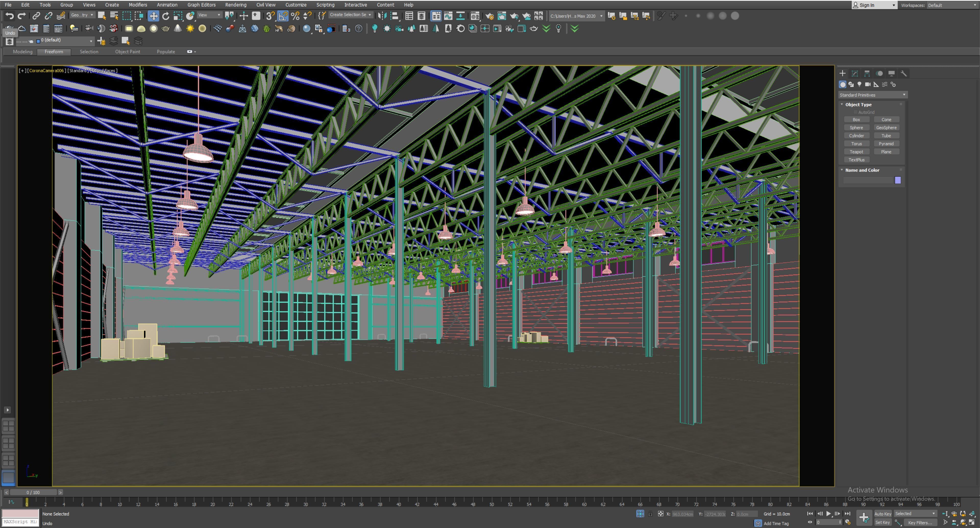
Task: Play the animation
Action: (x=829, y=514)
